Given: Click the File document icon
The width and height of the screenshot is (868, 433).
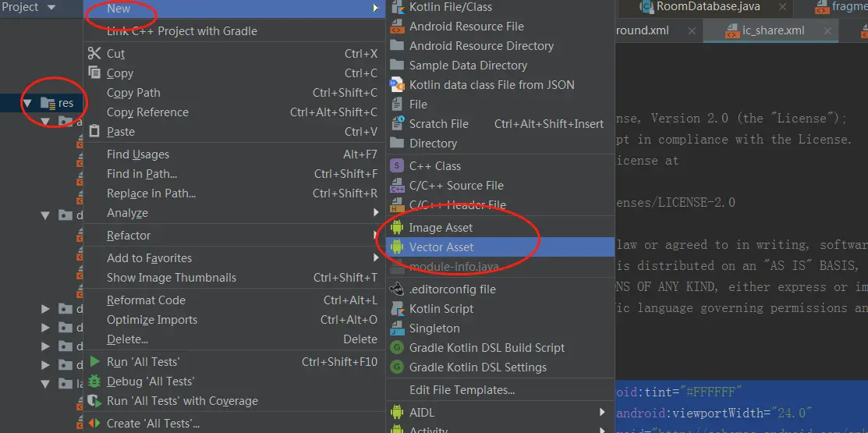Looking at the screenshot, I should [x=397, y=104].
